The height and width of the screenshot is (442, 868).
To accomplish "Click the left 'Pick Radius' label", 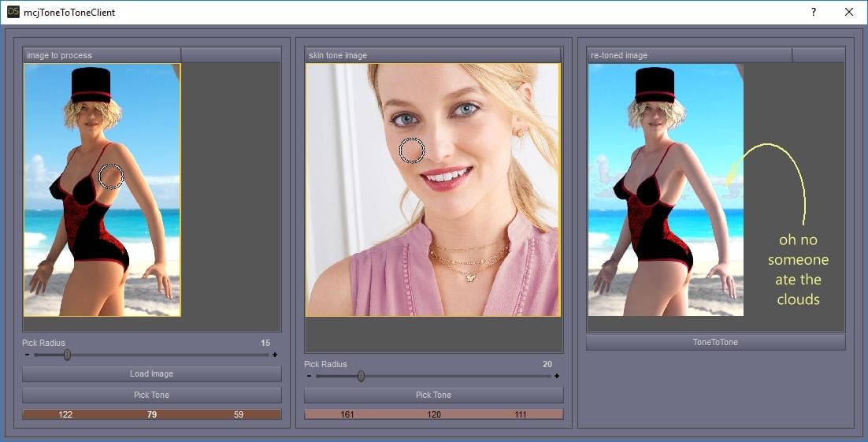I will click(x=44, y=343).
